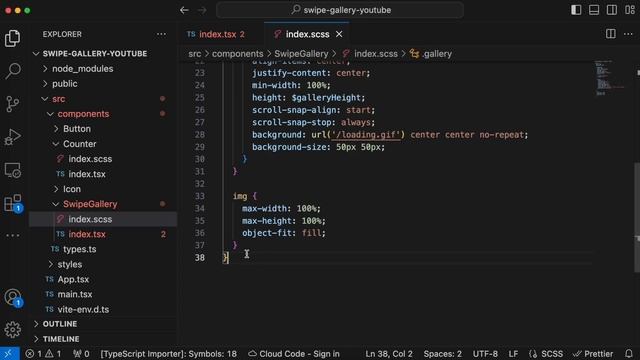This screenshot has width=640, height=360.
Task: Toggle secondary side bar layout icon
Action: point(612,10)
